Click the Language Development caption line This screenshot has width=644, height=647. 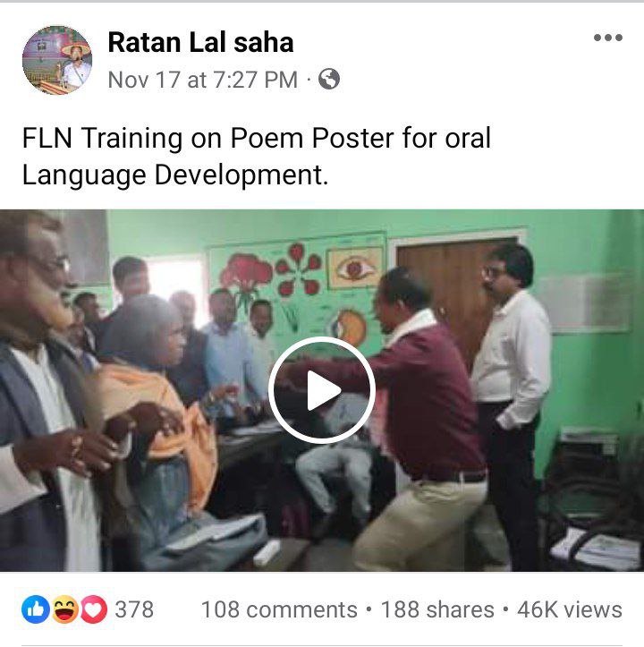pos(175,175)
